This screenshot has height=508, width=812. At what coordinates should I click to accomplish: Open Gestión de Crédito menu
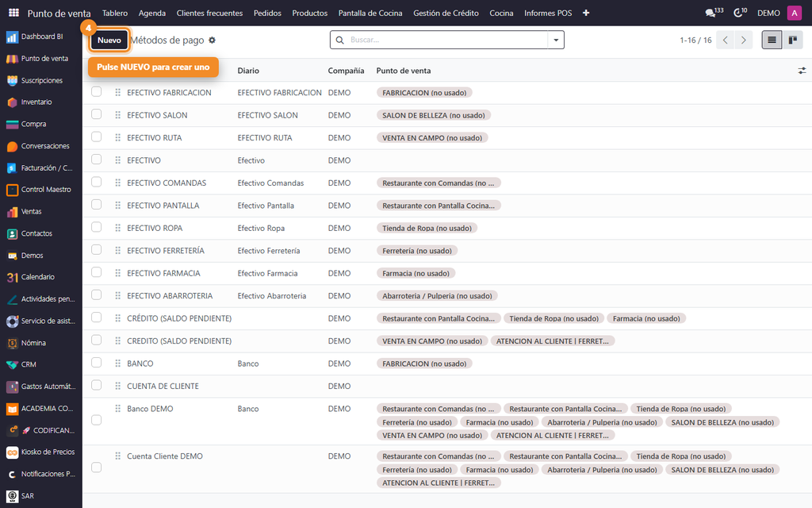pos(446,13)
